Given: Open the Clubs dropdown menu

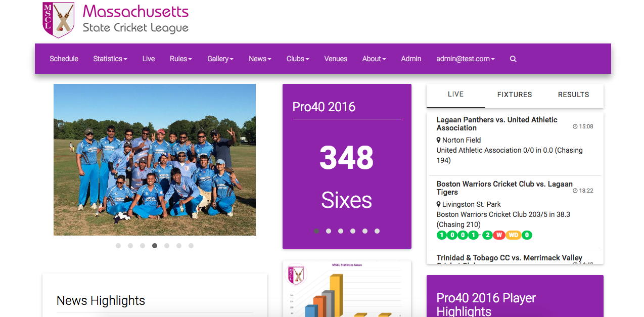Looking at the screenshot, I should 297,59.
